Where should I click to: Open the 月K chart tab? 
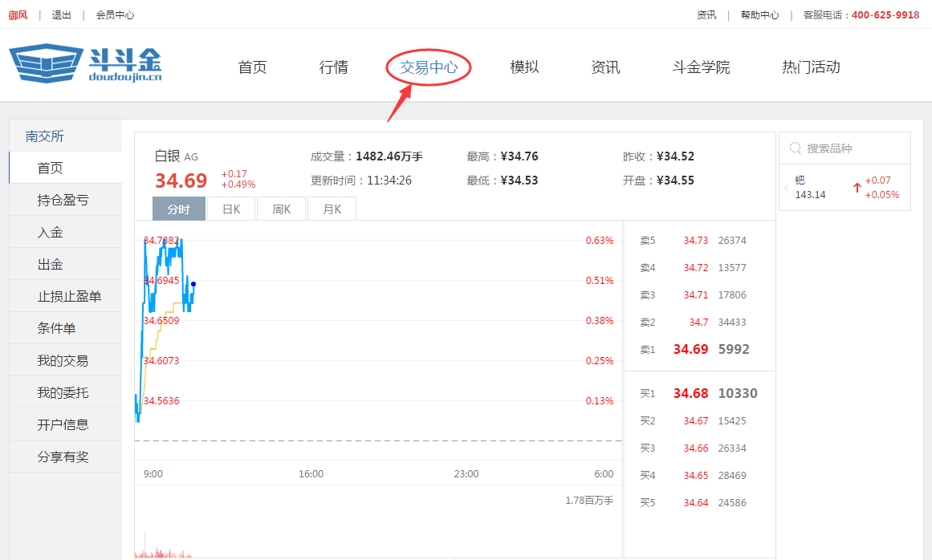[x=332, y=208]
